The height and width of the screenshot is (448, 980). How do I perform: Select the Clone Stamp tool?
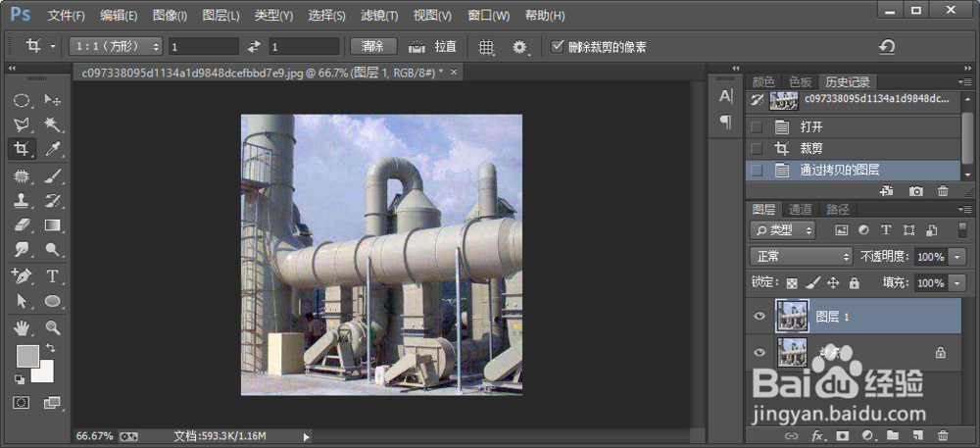point(22,201)
